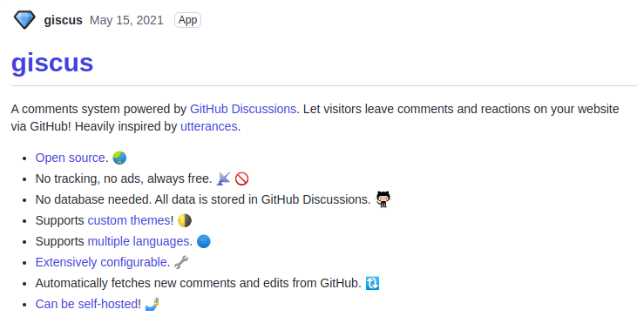Click the blue globe meridians emoji
The image size is (644, 323).
click(204, 241)
